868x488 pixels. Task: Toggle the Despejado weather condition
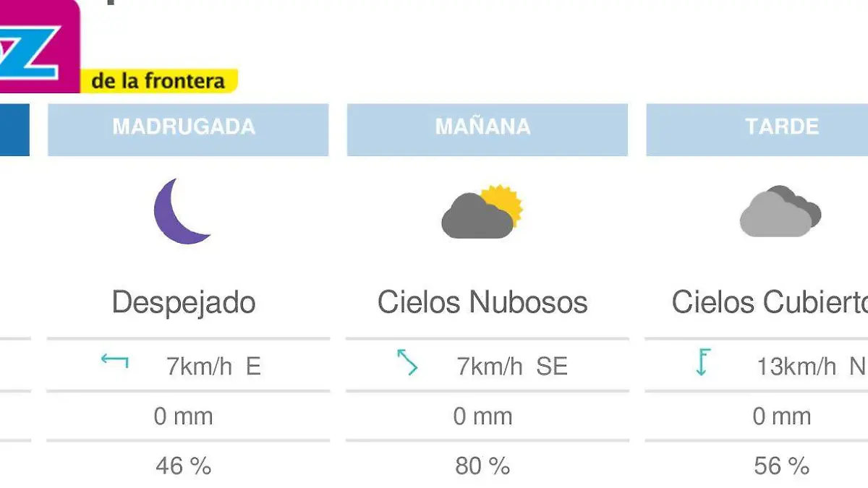tap(184, 303)
